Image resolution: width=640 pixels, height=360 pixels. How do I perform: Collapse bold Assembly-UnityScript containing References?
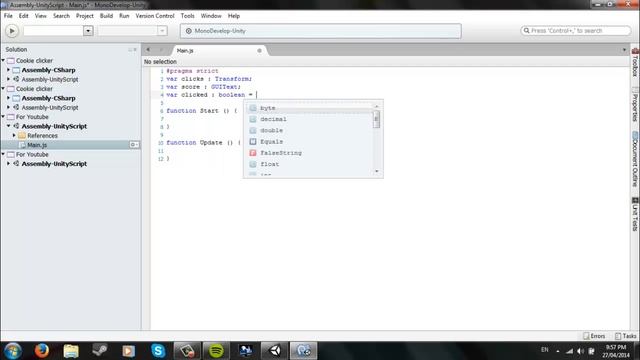click(8, 126)
